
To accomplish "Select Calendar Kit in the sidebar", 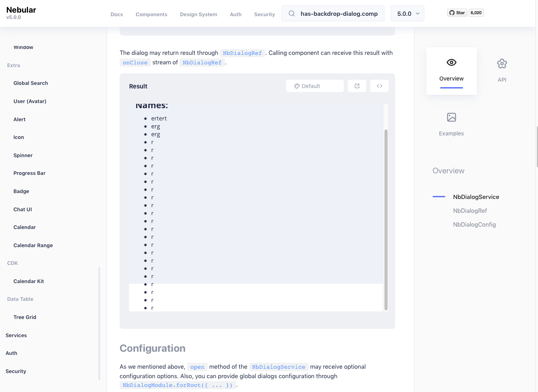I will point(28,281).
